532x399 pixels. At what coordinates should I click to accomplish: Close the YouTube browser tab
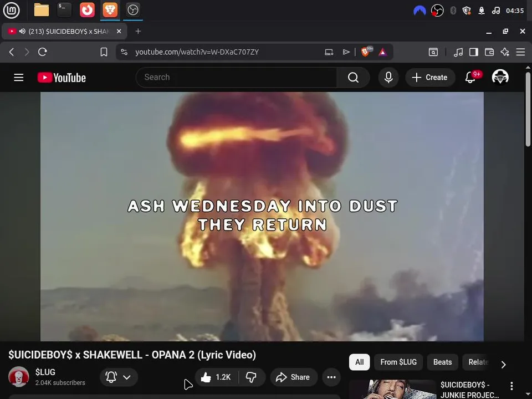(119, 31)
